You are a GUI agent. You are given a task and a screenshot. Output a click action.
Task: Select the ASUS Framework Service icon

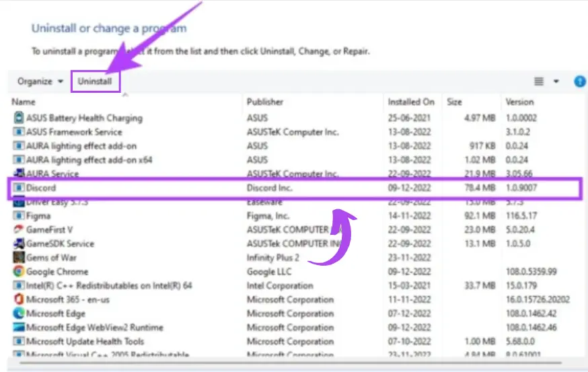pos(18,132)
